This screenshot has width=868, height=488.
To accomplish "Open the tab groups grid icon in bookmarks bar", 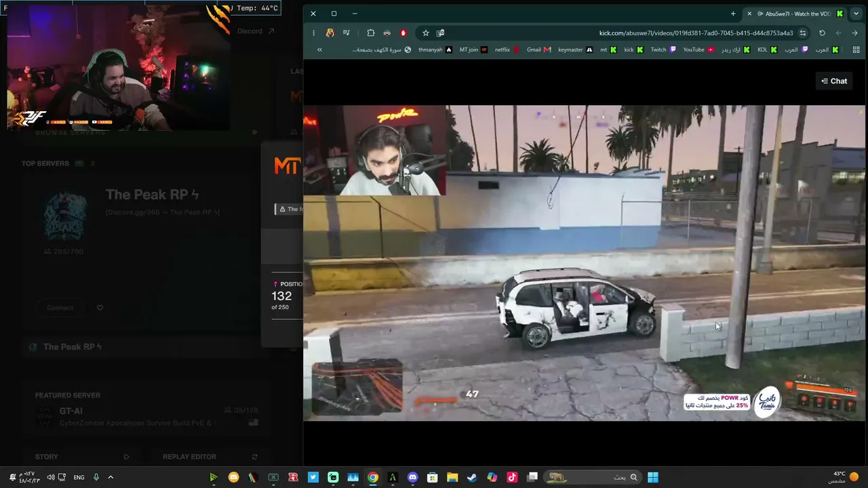I will coord(856,49).
